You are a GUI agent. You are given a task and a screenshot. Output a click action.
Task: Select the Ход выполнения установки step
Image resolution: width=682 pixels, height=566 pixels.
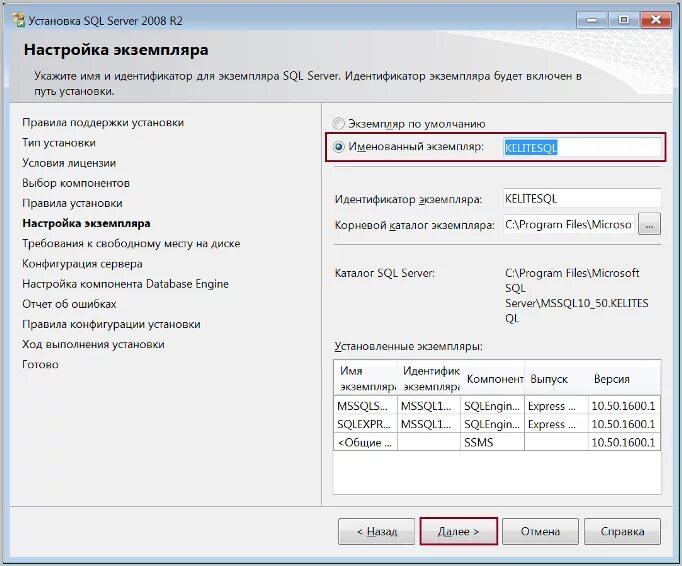[x=94, y=345]
